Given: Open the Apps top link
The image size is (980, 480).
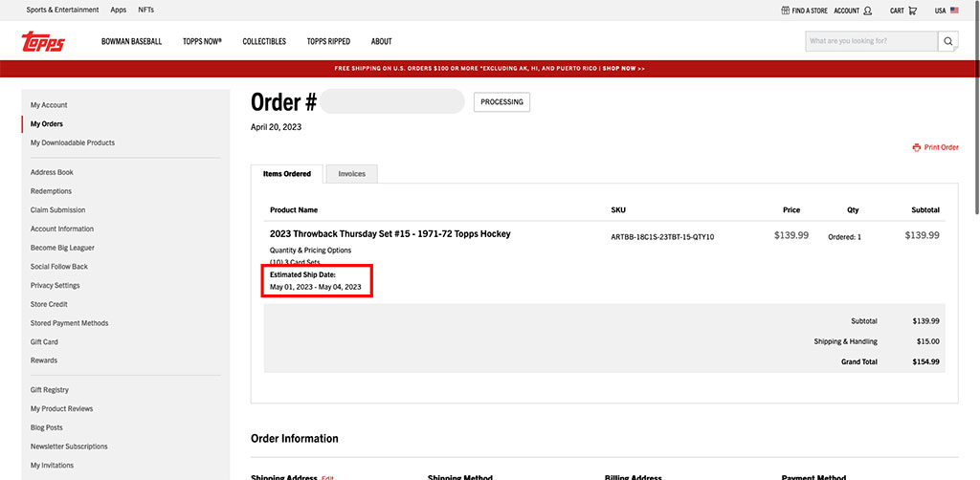Looking at the screenshot, I should coord(118,10).
